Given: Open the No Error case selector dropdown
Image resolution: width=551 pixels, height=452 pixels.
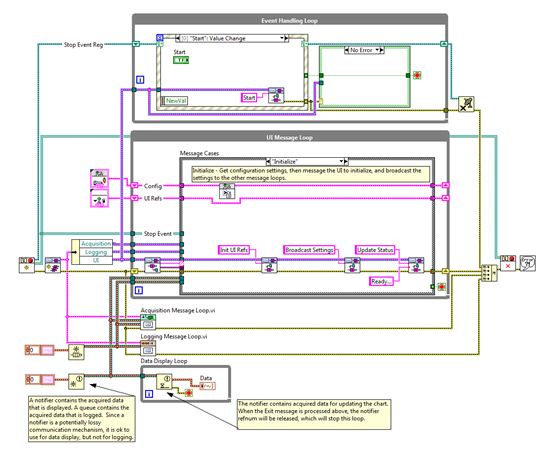Looking at the screenshot, I should tap(378, 50).
